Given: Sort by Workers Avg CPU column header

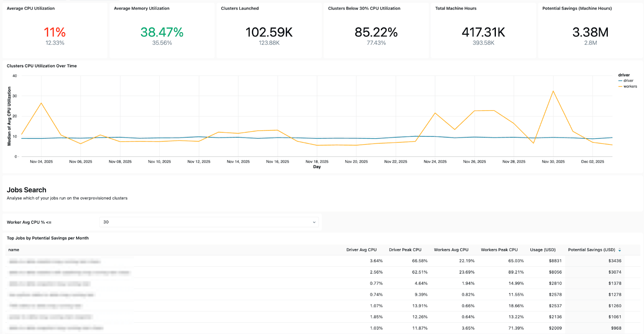Looking at the screenshot, I should tap(451, 250).
